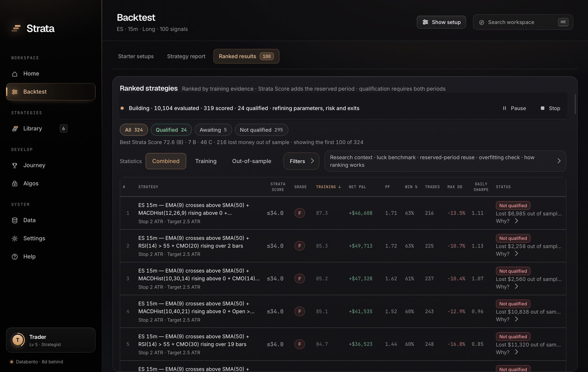
Task: Open Home from sidebar
Action: pos(51,74)
